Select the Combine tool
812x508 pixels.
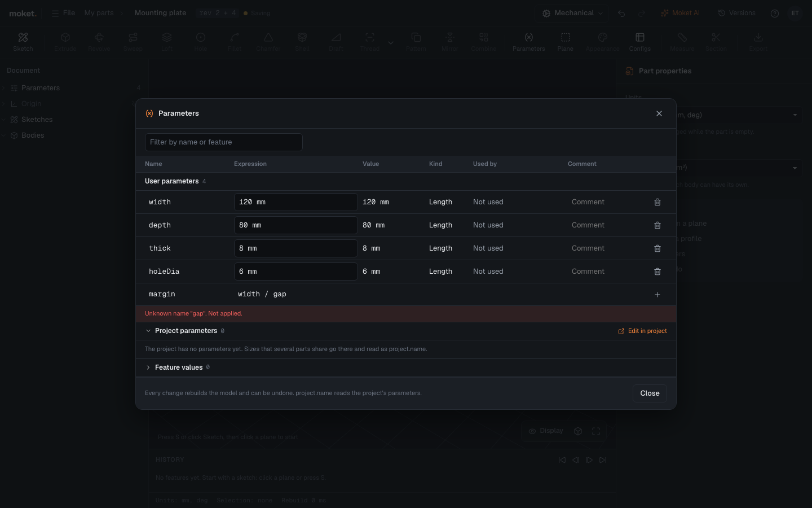coord(484,42)
